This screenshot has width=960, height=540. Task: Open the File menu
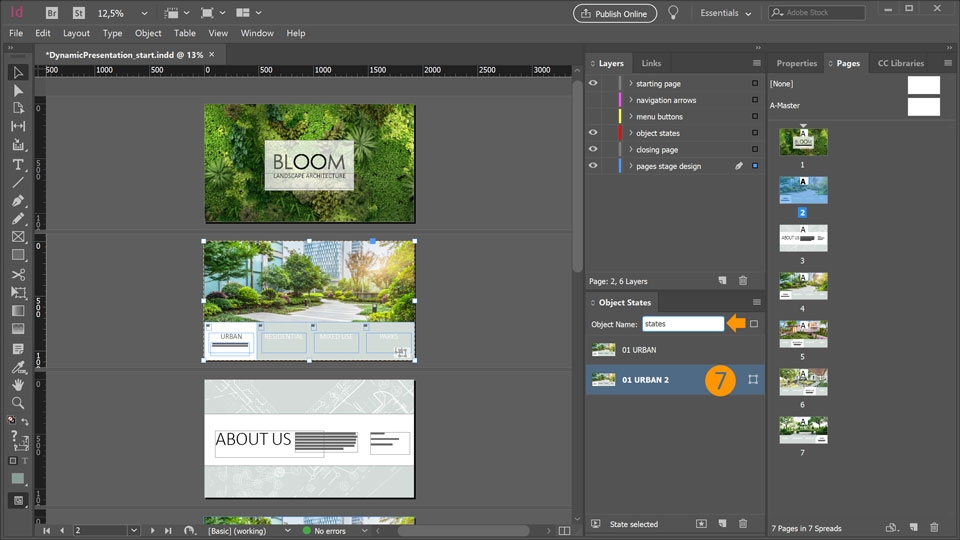[x=16, y=33]
